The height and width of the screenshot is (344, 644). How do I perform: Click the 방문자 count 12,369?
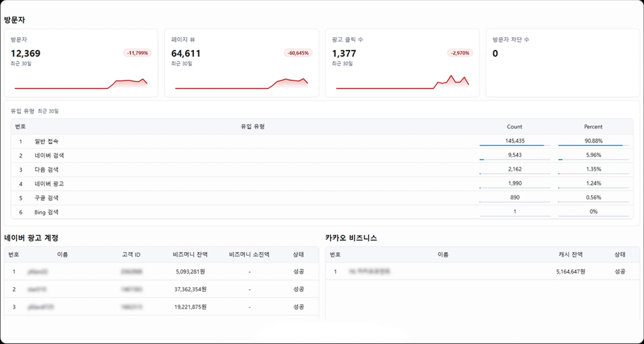tap(26, 53)
